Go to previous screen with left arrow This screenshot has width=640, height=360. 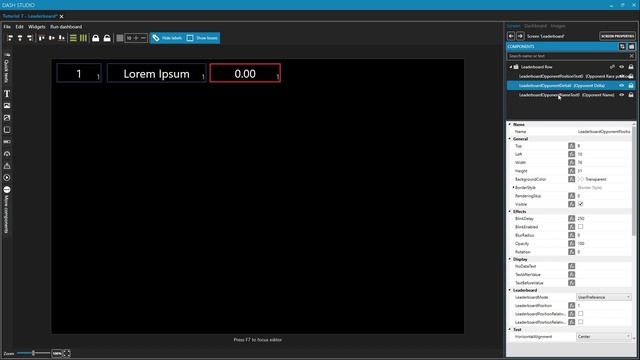[x=511, y=36]
